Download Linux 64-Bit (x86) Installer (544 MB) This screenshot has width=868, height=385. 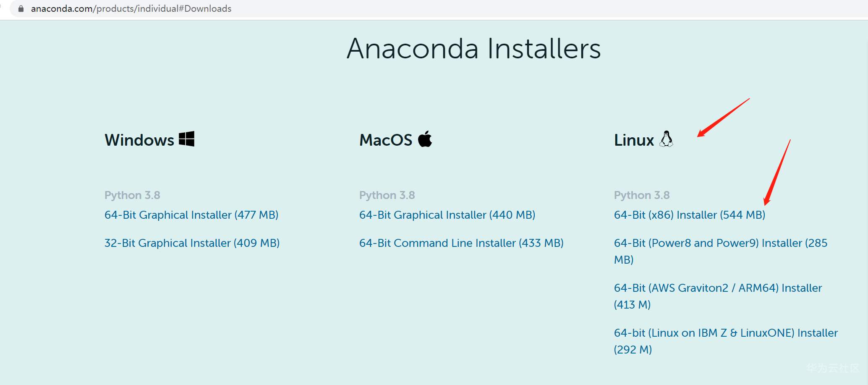point(689,215)
